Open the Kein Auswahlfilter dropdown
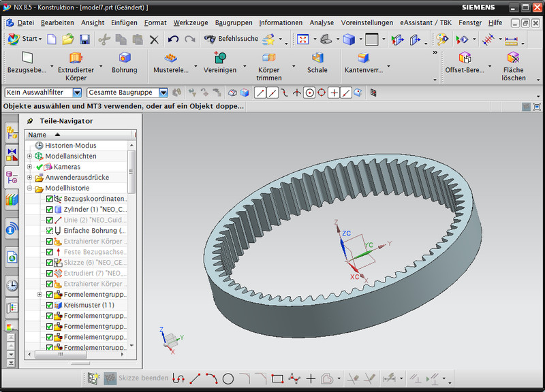 tap(76, 93)
